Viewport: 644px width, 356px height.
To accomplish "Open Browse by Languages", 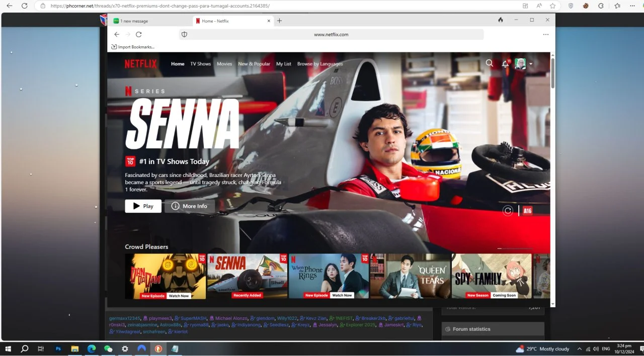I will (320, 64).
